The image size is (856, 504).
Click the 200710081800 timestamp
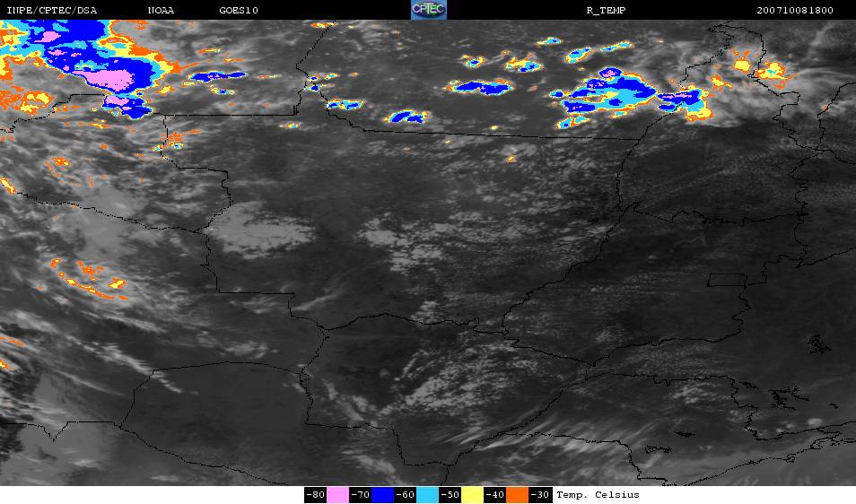[795, 11]
